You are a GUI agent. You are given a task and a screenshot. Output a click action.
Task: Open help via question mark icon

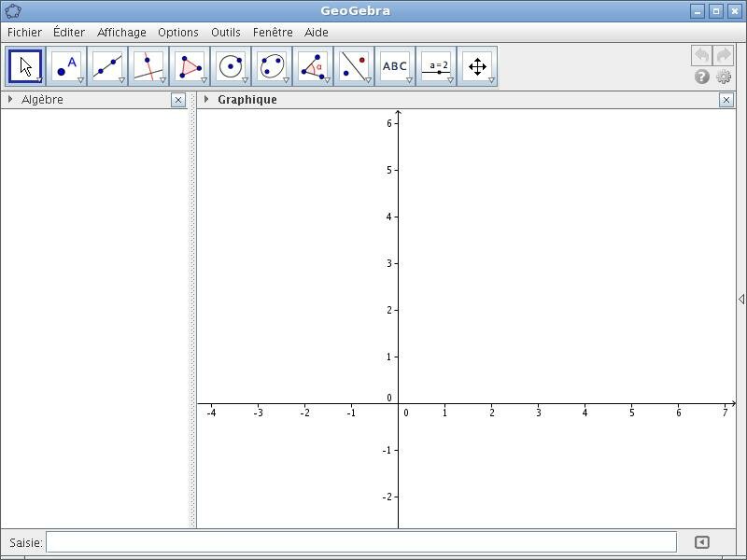click(702, 77)
